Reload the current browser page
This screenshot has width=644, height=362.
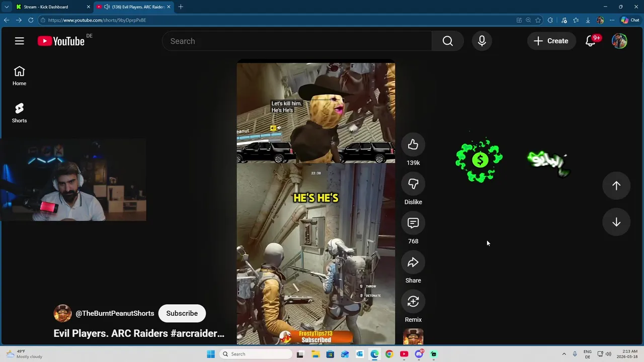(31, 20)
